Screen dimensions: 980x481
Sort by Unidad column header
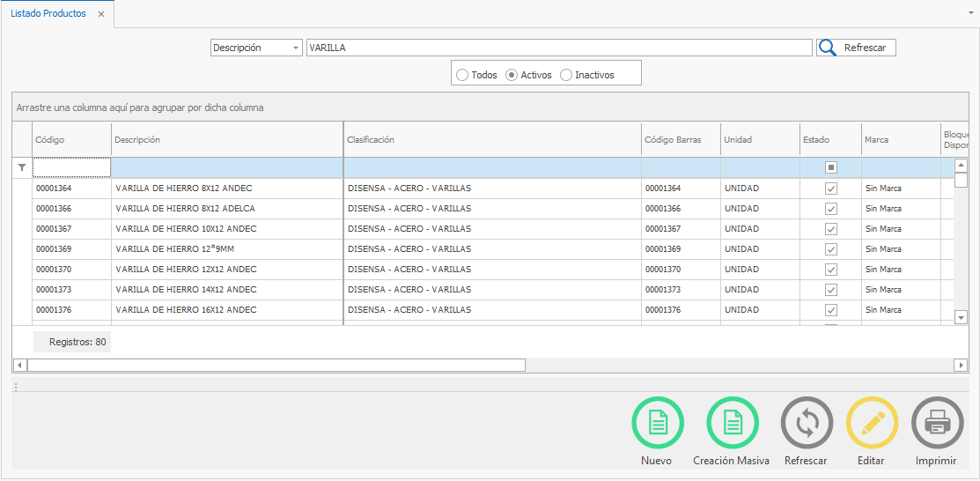(x=760, y=139)
